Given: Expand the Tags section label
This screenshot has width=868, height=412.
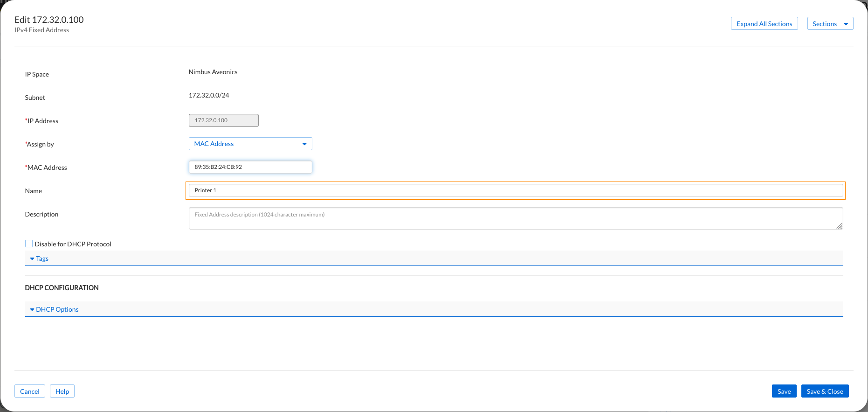Looking at the screenshot, I should tap(42, 258).
